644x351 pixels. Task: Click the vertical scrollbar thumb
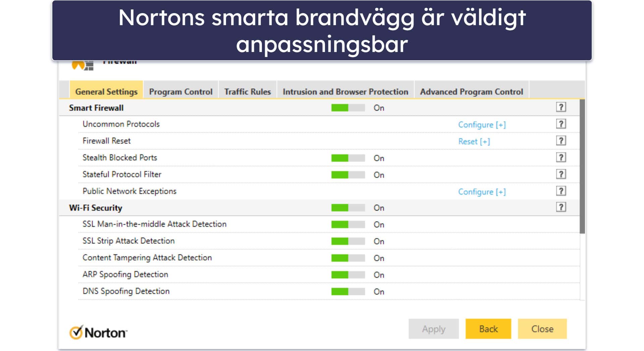coord(582,166)
